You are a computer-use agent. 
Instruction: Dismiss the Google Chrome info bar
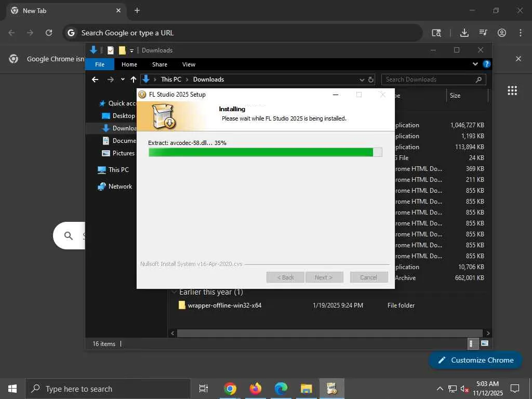coord(518,59)
